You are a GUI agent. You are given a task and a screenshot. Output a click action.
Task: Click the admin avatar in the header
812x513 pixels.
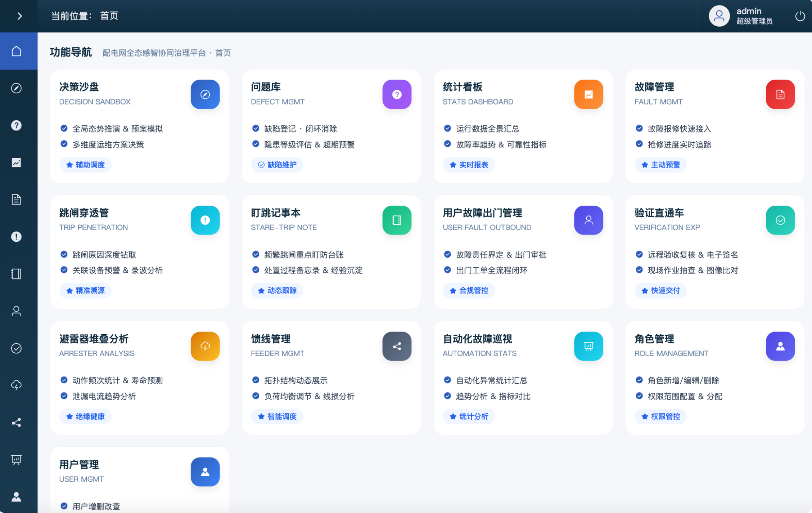pyautogui.click(x=719, y=16)
